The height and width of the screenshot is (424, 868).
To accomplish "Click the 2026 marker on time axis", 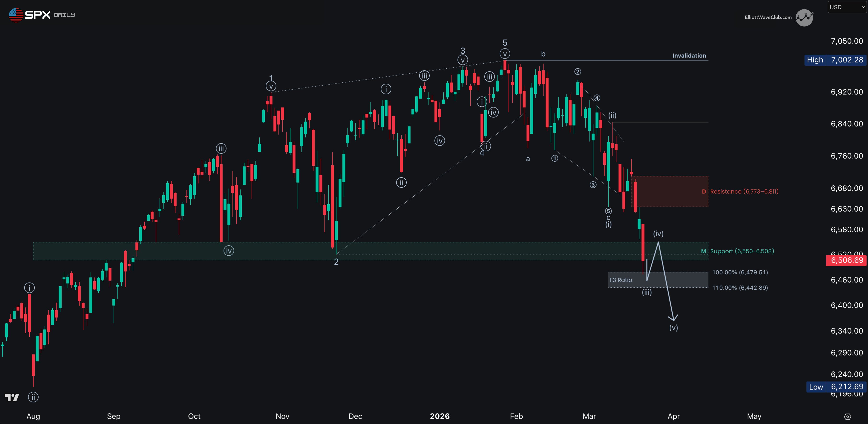I will tap(439, 416).
